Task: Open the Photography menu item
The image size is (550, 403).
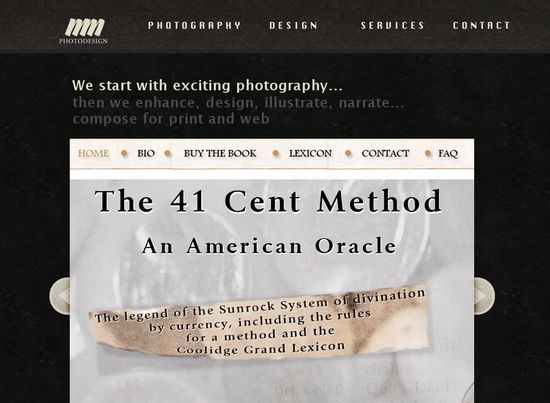Action: coord(194,26)
